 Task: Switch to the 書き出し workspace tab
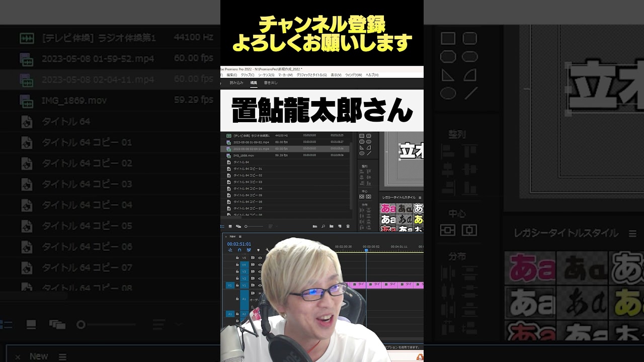271,82
